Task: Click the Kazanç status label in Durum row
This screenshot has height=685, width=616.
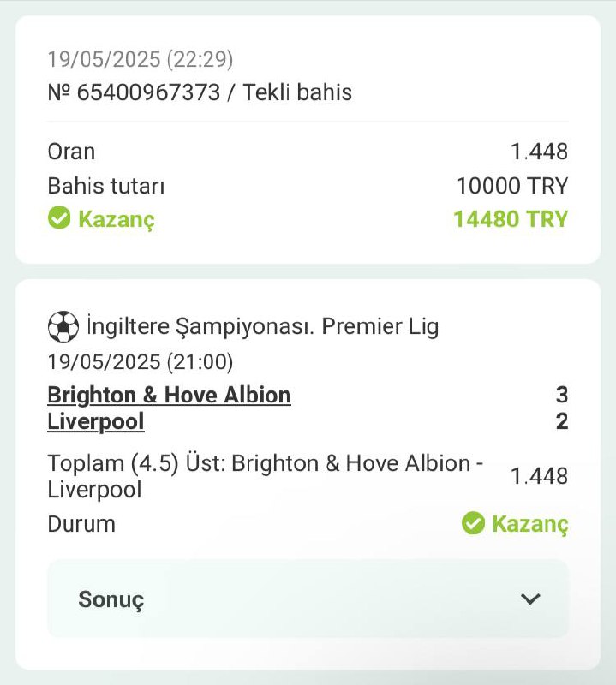Action: 529,524
